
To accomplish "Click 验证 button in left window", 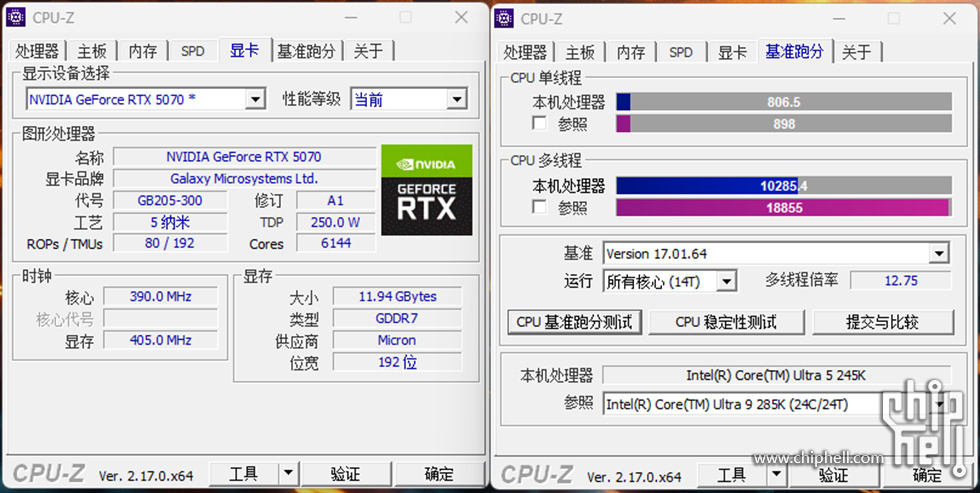I will click(346, 474).
